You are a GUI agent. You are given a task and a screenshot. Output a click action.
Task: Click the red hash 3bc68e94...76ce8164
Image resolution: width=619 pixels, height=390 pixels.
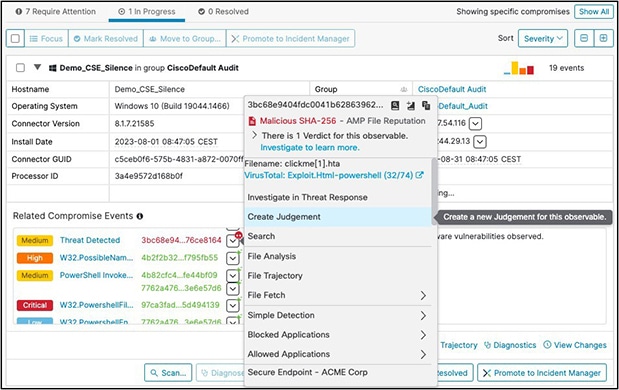(x=181, y=240)
